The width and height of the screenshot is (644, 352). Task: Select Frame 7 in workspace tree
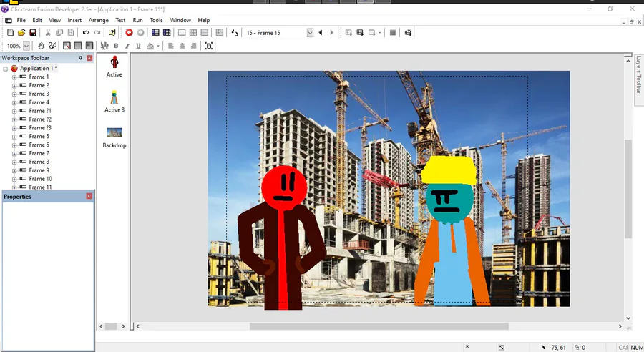click(x=39, y=153)
